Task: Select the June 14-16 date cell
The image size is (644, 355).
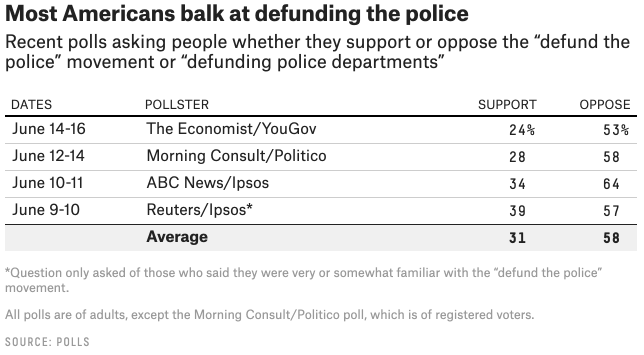Action: pyautogui.click(x=49, y=129)
